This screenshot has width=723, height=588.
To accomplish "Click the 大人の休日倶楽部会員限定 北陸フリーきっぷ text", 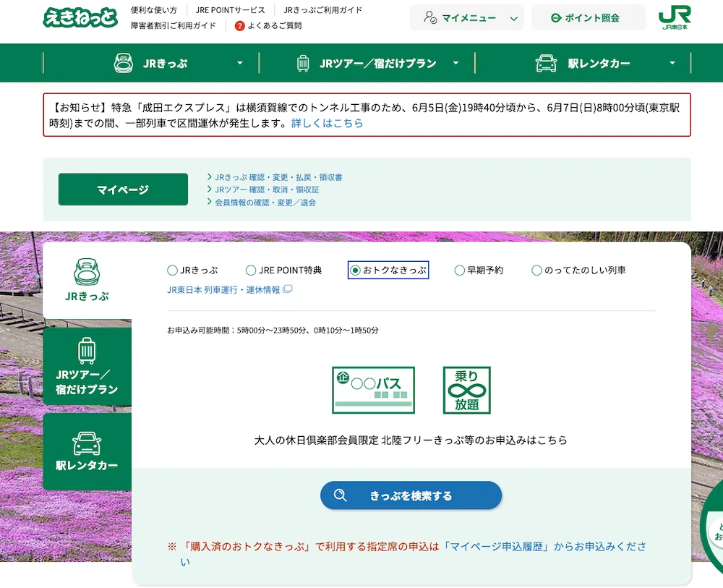I will point(411,440).
